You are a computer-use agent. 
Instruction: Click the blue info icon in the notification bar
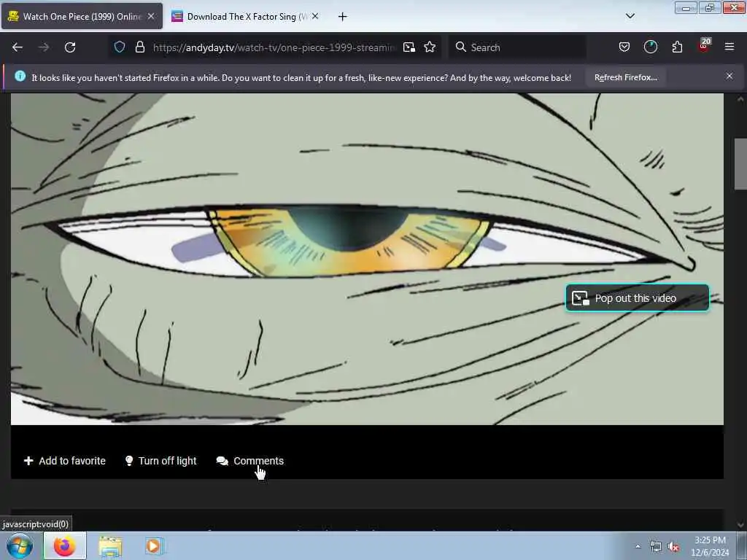point(20,76)
